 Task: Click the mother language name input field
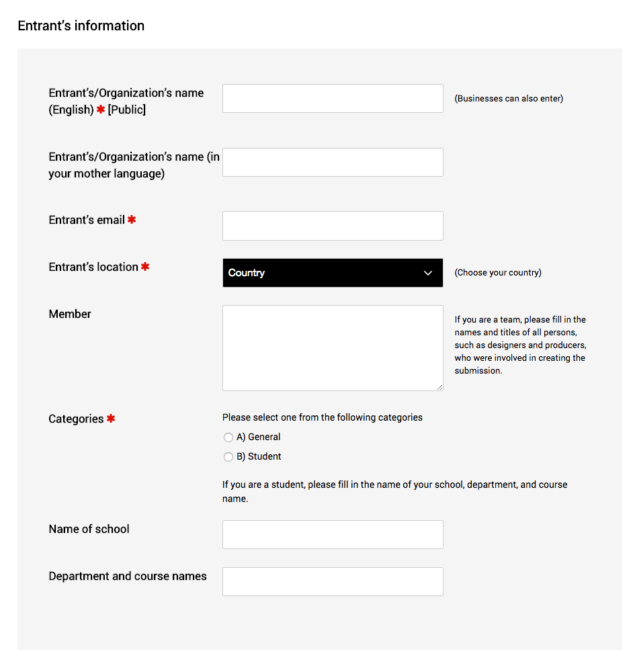333,163
